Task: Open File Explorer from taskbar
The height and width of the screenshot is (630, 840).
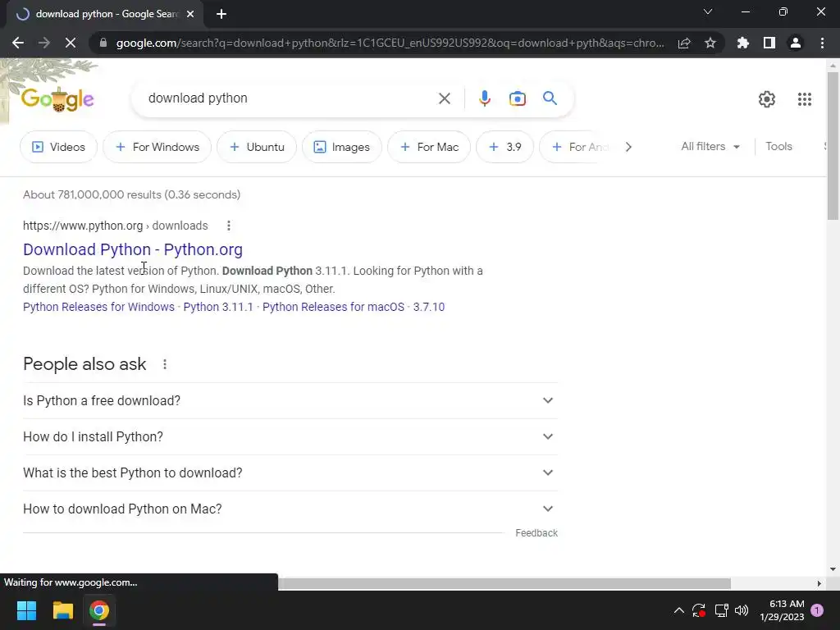Action: point(62,610)
